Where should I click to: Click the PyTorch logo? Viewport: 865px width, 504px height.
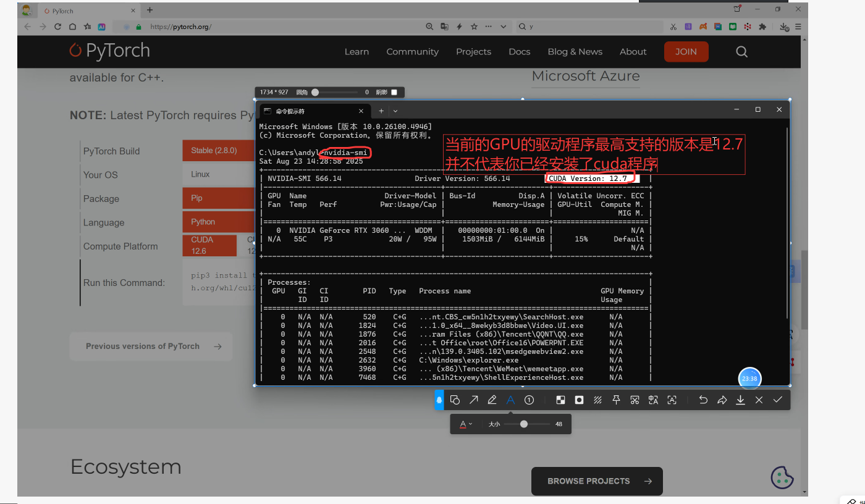(110, 51)
